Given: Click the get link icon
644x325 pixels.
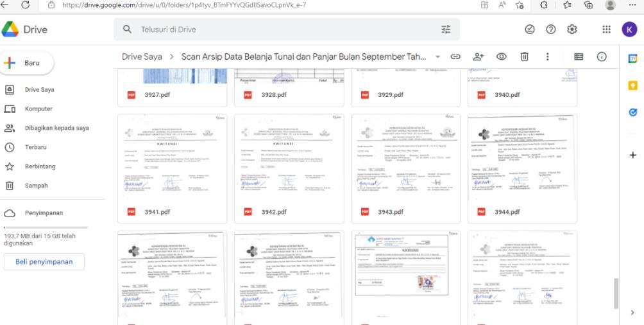Looking at the screenshot, I should pos(455,57).
